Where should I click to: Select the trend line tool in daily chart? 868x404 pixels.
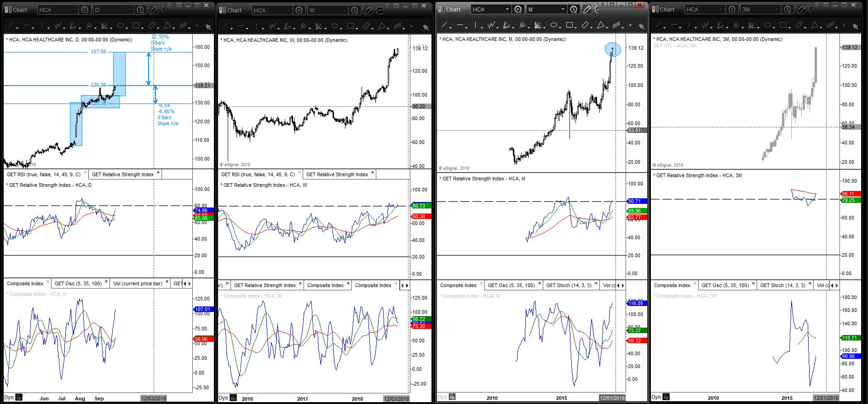pos(11,26)
